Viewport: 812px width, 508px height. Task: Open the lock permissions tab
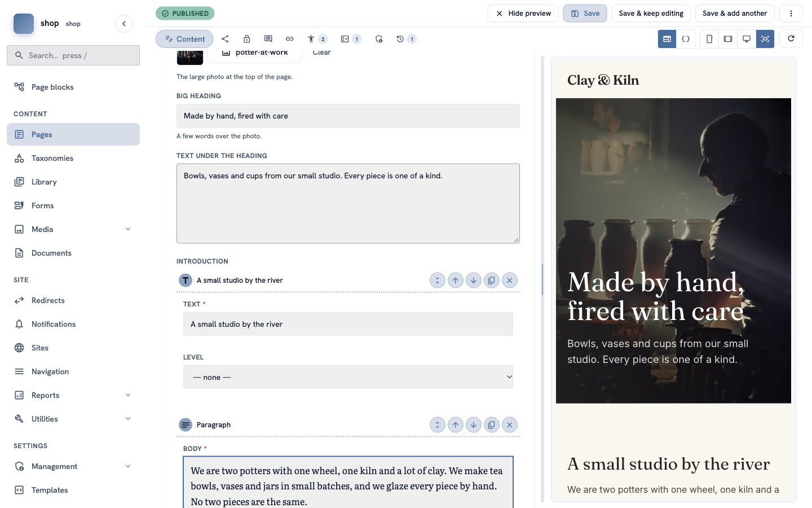pos(246,39)
